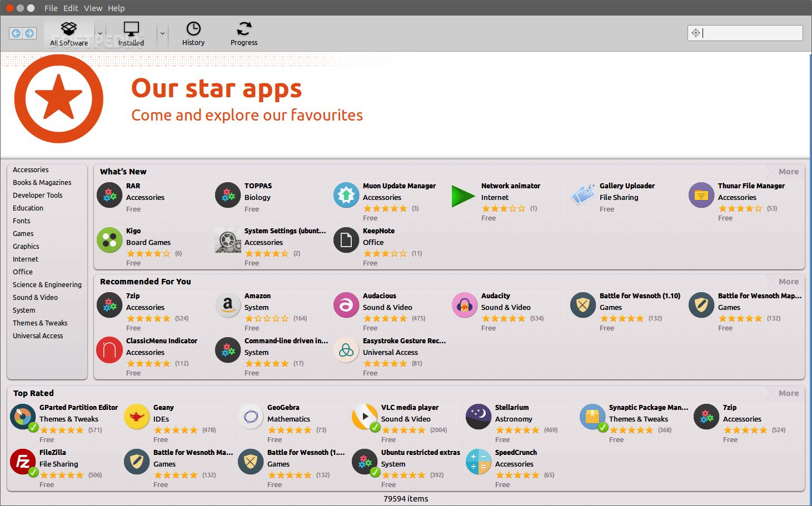The width and height of the screenshot is (812, 506).
Task: Go back with the left arrow button
Action: tap(16, 33)
